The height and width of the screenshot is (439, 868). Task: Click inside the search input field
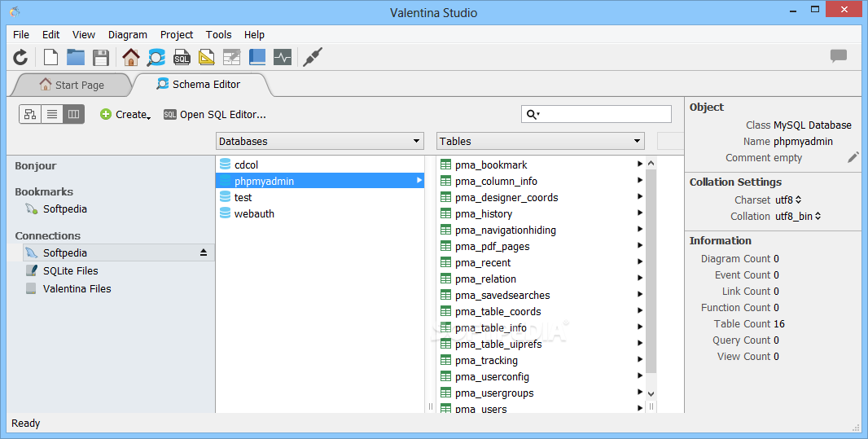click(x=596, y=114)
